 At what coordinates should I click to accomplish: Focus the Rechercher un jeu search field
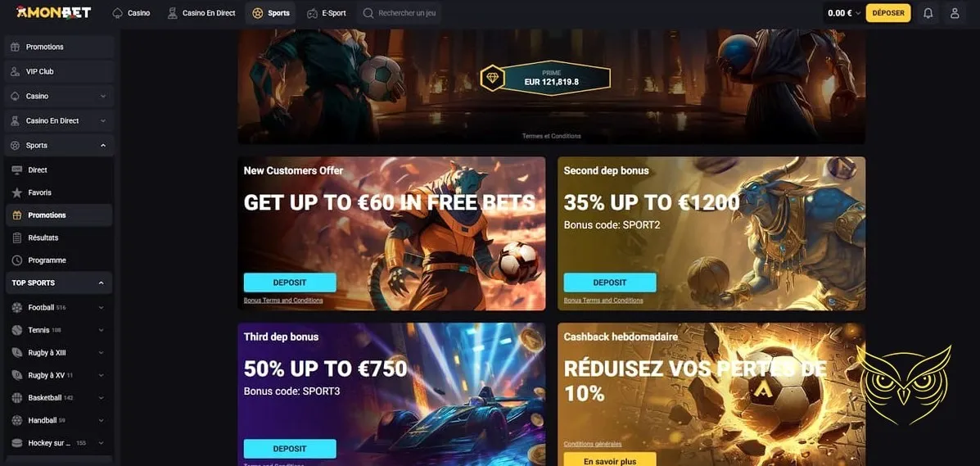click(400, 13)
